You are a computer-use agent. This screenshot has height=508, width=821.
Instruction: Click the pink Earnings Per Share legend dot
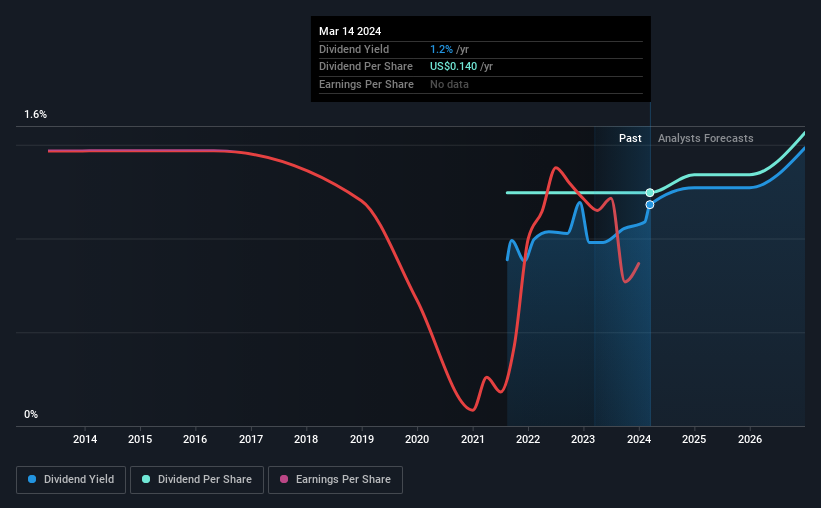coord(284,479)
